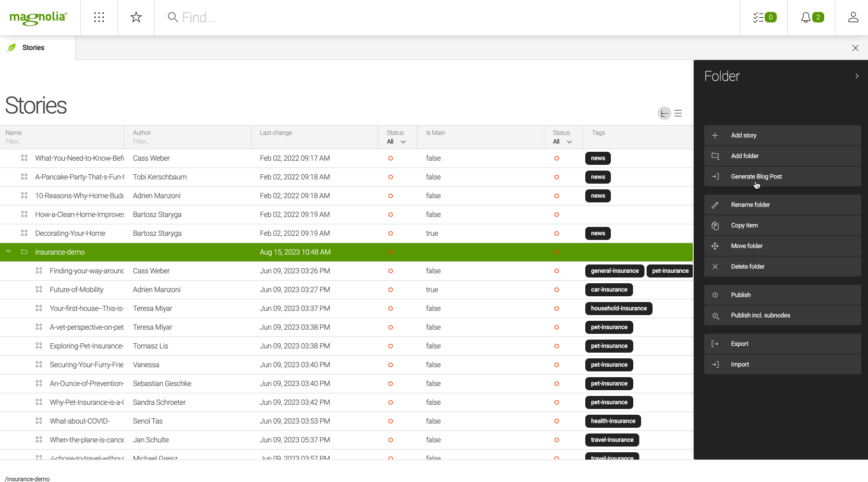Click the Rename folder pencil icon

point(715,205)
